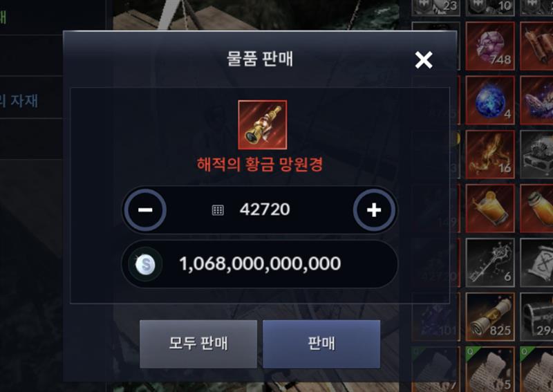The image size is (553, 392).
Task: Close the 물품 판매 dialog
Action: tap(424, 59)
